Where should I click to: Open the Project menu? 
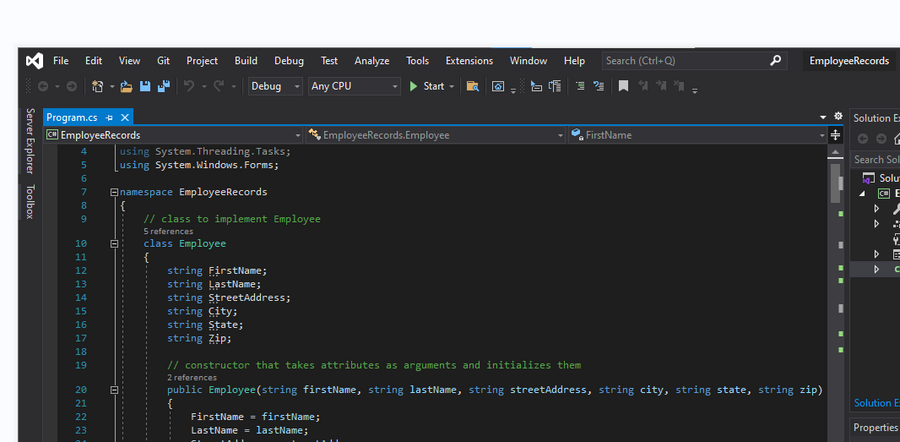[202, 61]
